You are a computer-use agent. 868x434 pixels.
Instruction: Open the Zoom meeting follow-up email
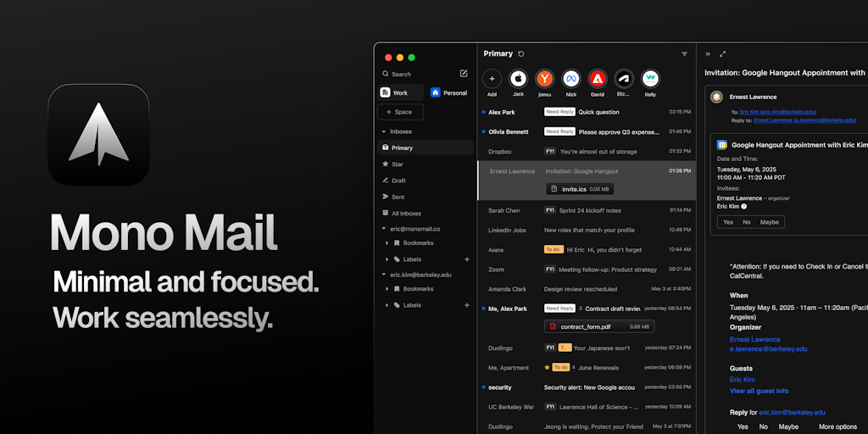coord(587,270)
